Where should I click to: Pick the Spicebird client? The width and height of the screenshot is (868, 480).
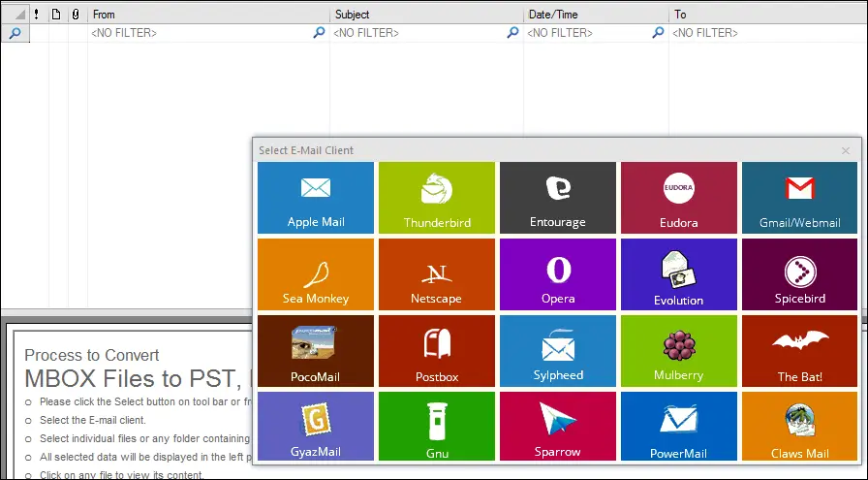click(x=799, y=274)
